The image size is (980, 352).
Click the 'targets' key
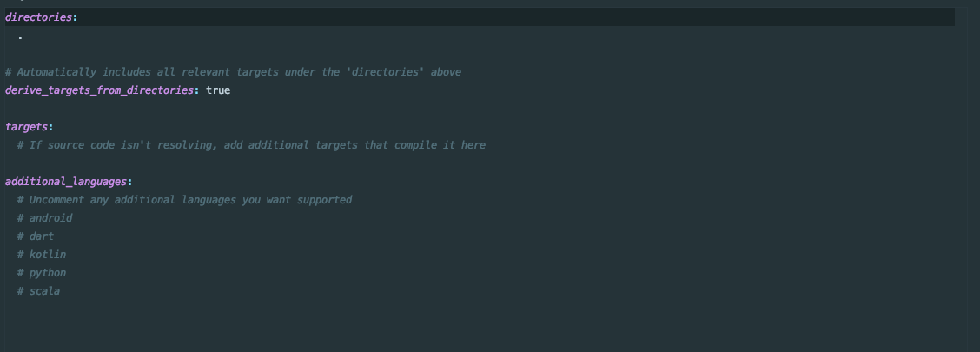26,127
